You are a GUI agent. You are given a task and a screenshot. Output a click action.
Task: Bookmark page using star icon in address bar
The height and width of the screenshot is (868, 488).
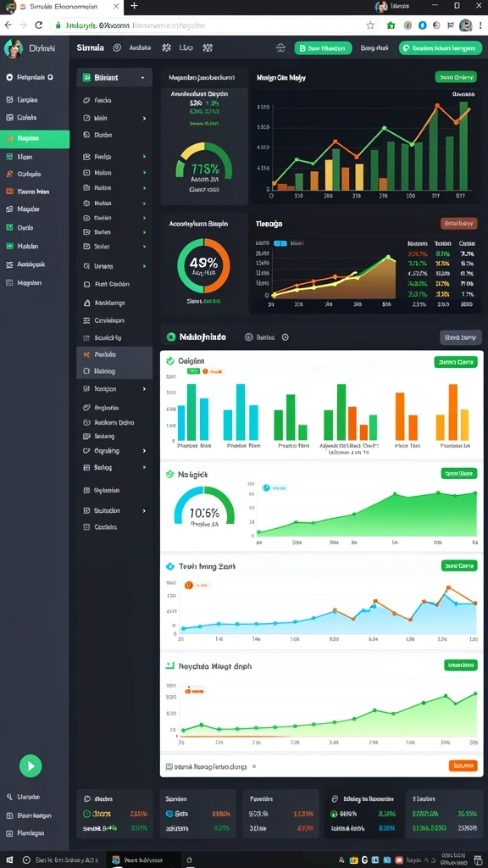point(370,25)
